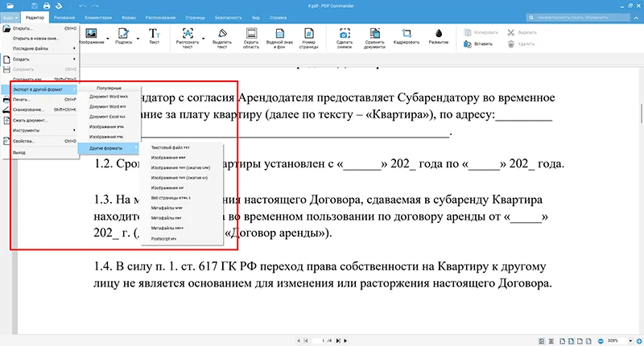Open the zoom percentage dropdown
This screenshot has height=346, width=644.
(630, 341)
